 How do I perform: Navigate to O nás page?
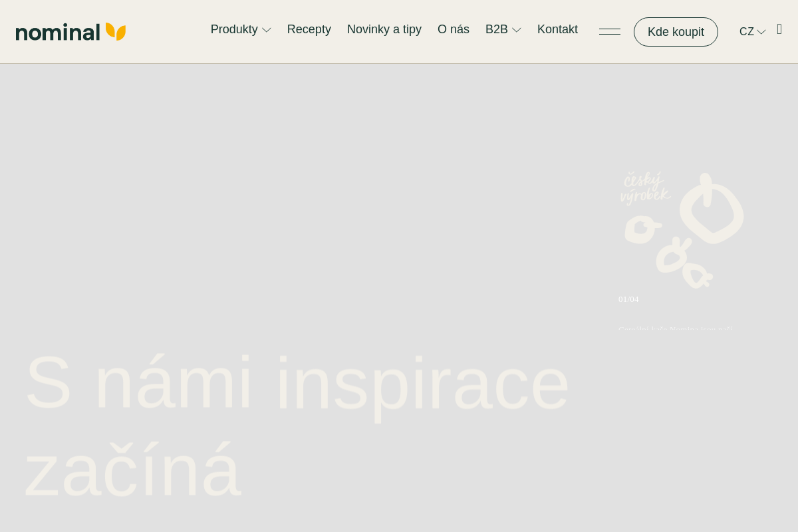453,29
